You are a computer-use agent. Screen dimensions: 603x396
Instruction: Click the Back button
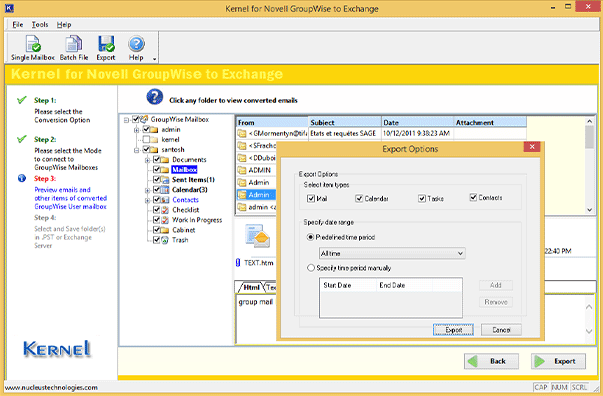click(x=491, y=361)
